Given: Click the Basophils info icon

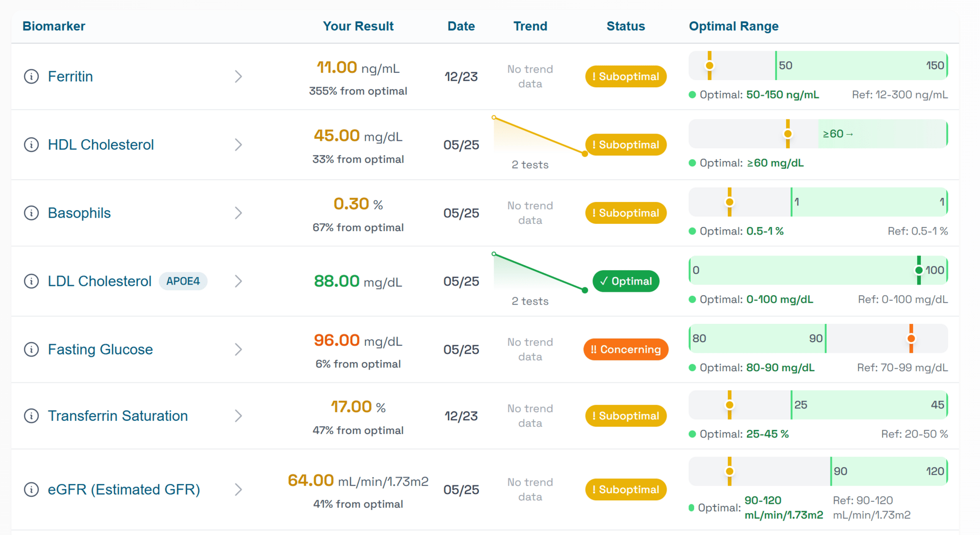Looking at the screenshot, I should 31,213.
